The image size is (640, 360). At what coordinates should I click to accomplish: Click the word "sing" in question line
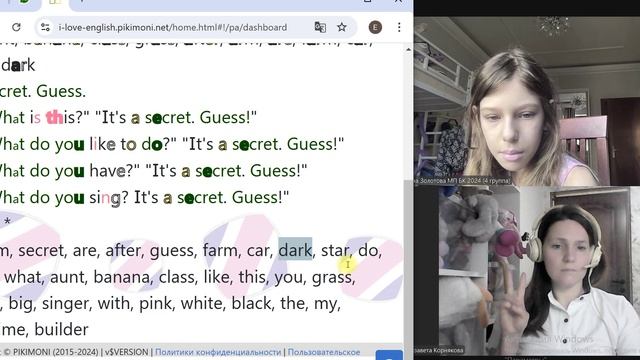[x=105, y=198]
